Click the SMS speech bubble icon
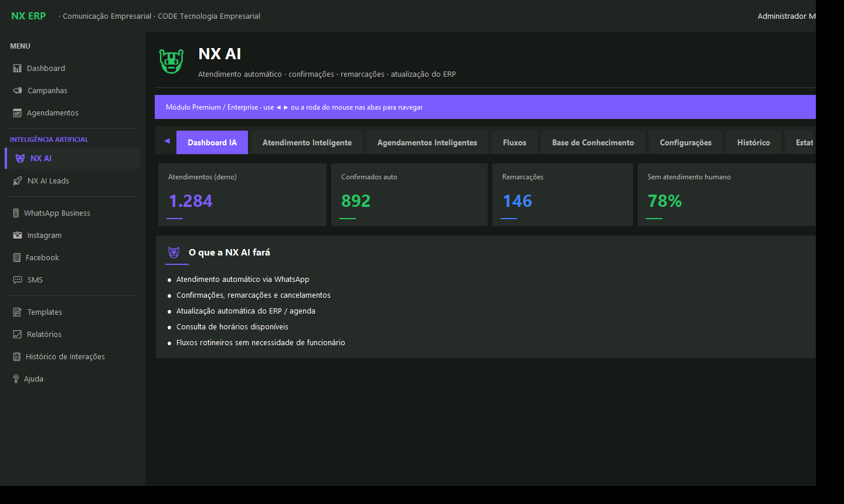Viewport: 844px width, 504px height. click(18, 280)
